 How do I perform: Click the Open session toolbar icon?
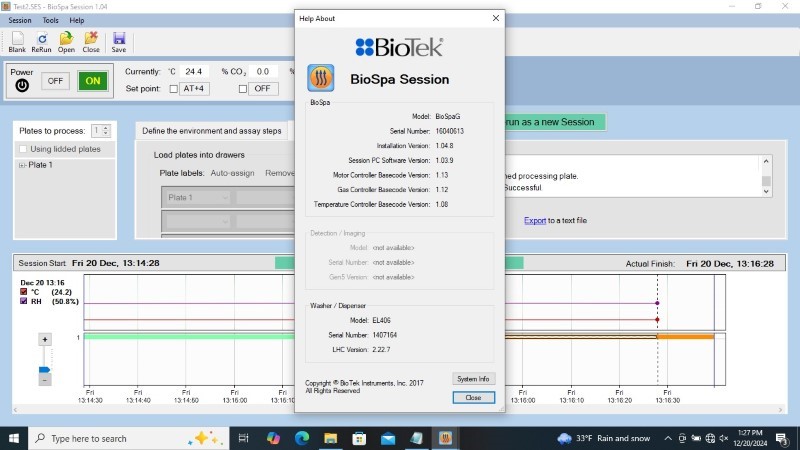(x=66, y=41)
